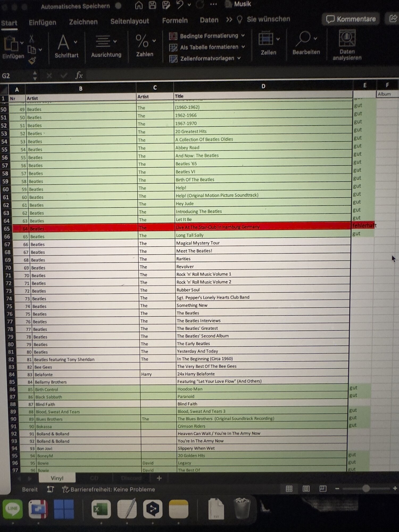Click the Save disk icon
399x532 pixels.
click(152, 5)
